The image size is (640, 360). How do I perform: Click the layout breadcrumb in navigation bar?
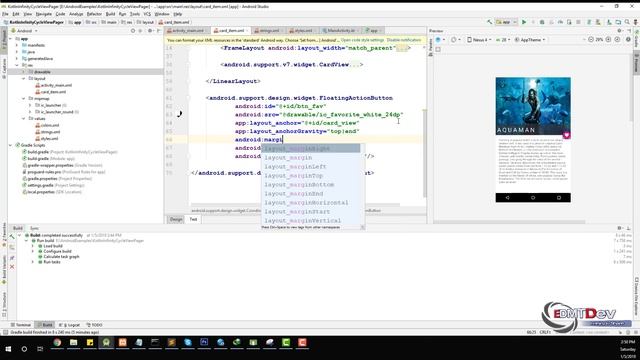tap(145, 22)
